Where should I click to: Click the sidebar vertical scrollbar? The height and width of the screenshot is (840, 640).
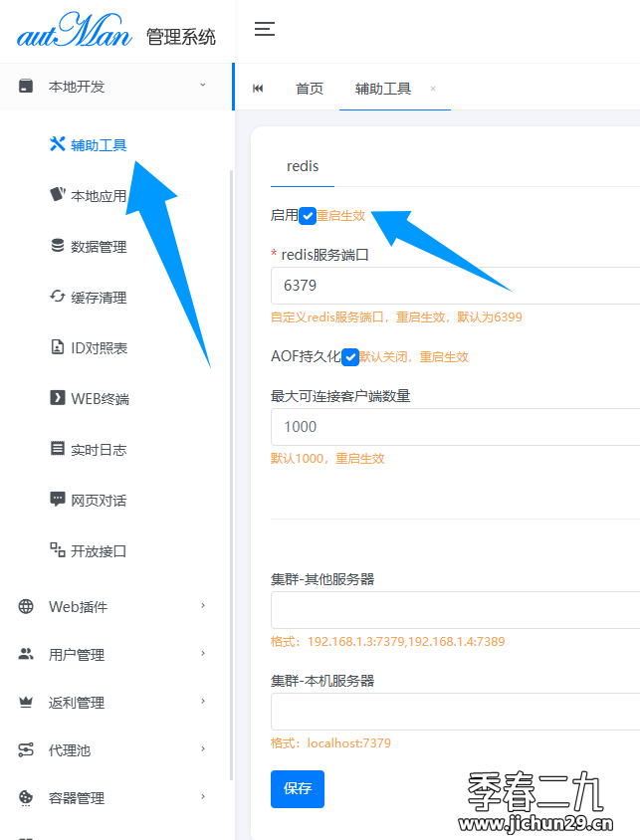tap(231, 475)
